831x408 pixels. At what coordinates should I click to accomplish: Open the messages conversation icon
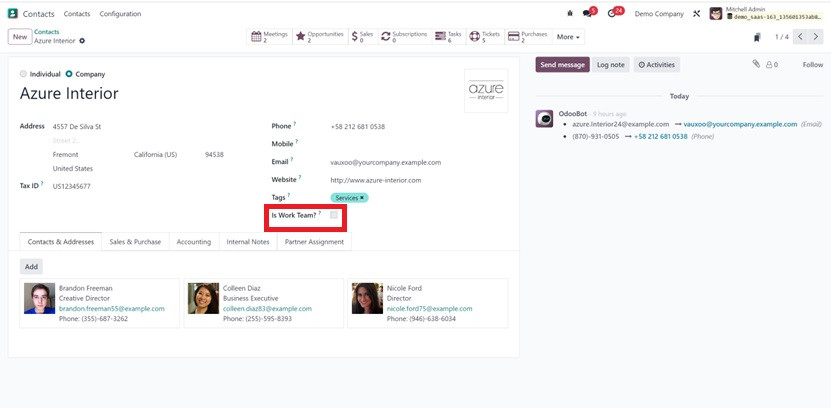tap(587, 14)
